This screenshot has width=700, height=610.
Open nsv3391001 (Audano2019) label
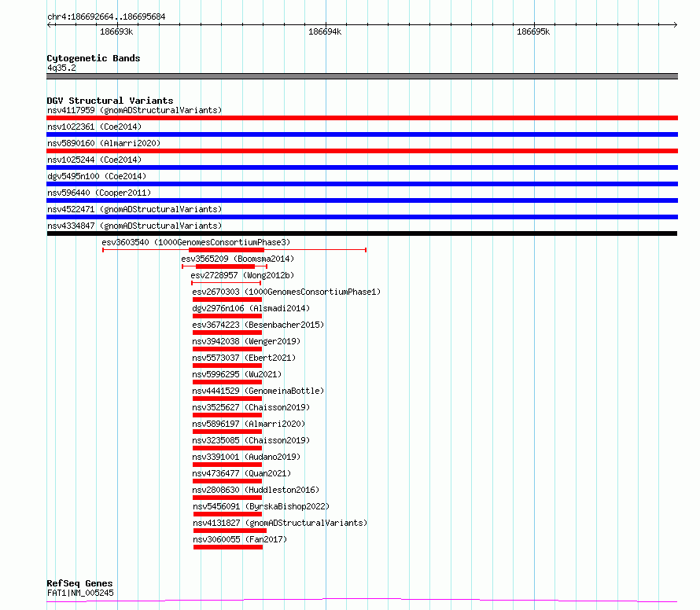tap(246, 457)
